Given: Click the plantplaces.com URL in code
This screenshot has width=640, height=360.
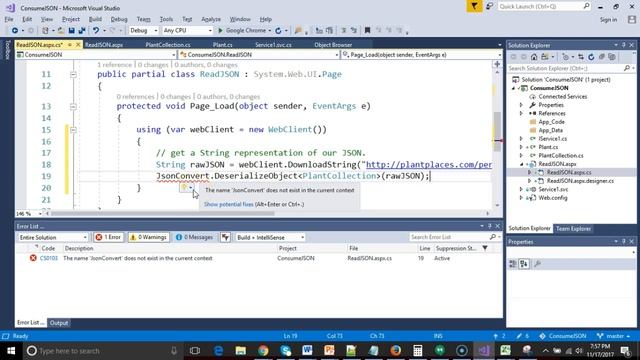Looking at the screenshot, I should (429, 164).
